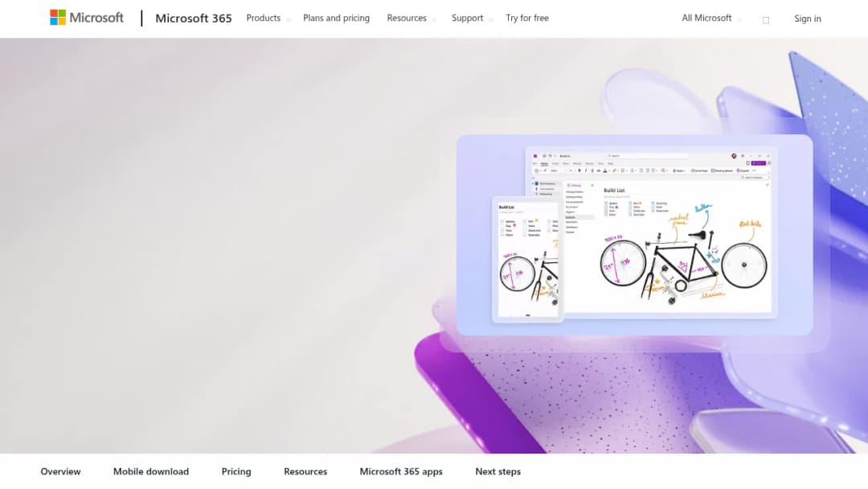The width and height of the screenshot is (868, 489).
Task: Click Sign in
Action: click(807, 18)
